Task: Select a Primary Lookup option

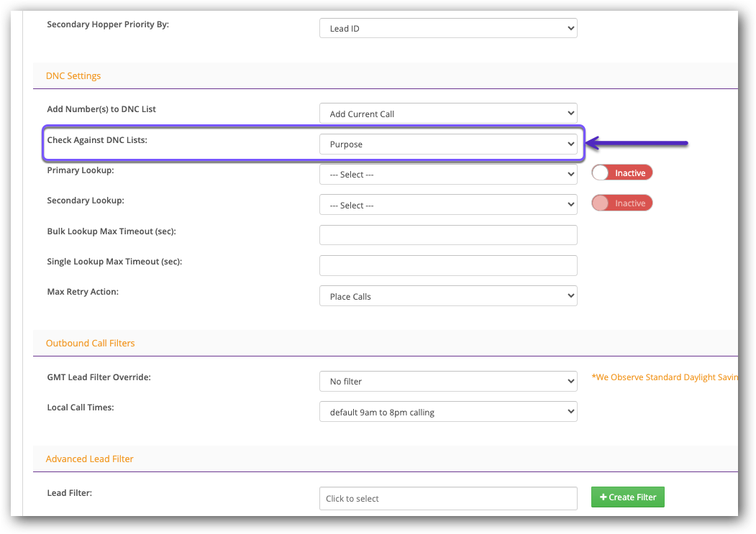Action: pyautogui.click(x=447, y=175)
